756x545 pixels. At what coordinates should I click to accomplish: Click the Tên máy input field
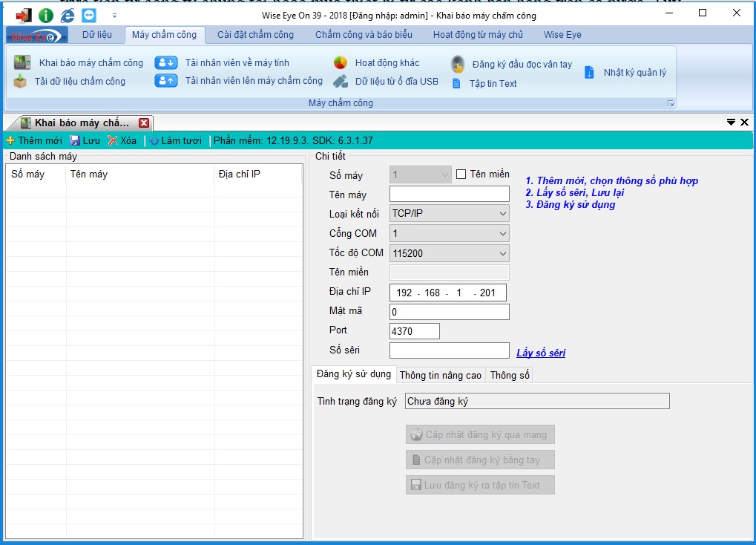pos(449,195)
